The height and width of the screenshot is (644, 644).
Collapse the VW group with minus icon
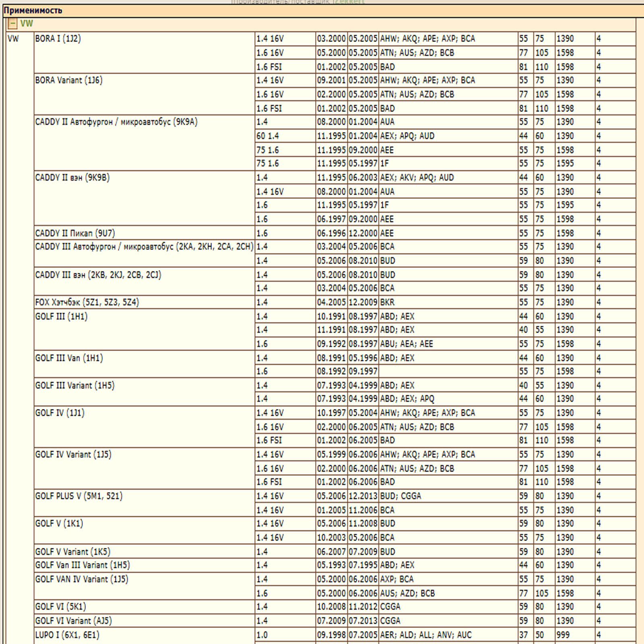(x=12, y=24)
